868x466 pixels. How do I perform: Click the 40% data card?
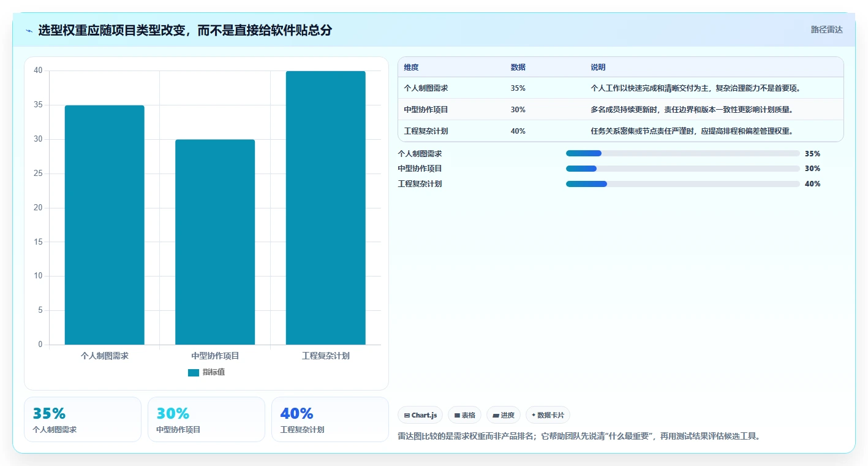330,419
